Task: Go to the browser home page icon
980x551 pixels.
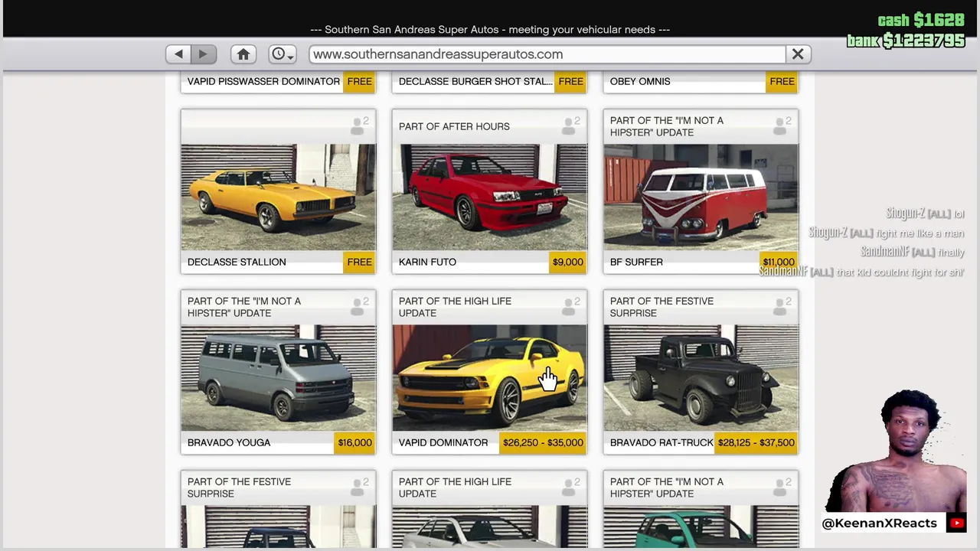Action: pos(243,54)
